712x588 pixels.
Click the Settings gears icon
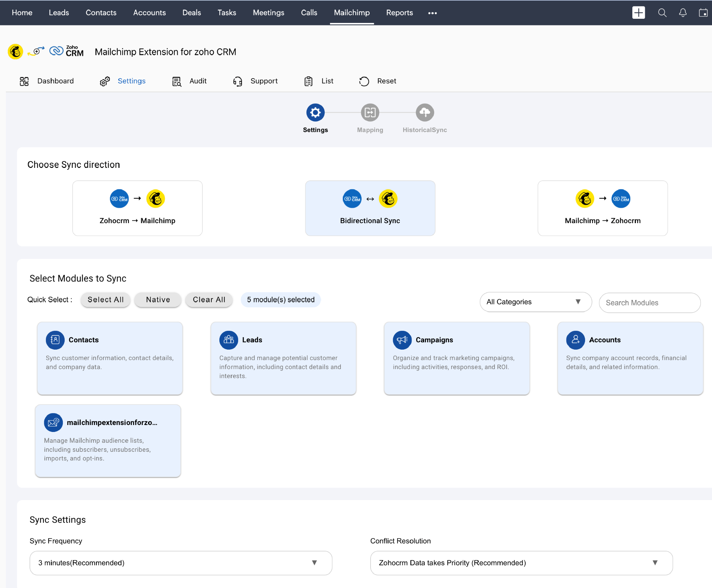point(105,81)
